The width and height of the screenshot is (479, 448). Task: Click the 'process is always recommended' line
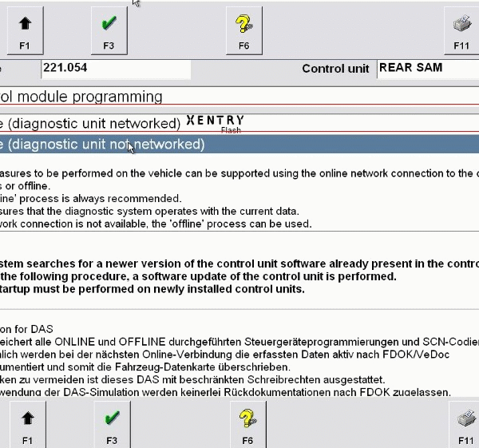pyautogui.click(x=91, y=199)
